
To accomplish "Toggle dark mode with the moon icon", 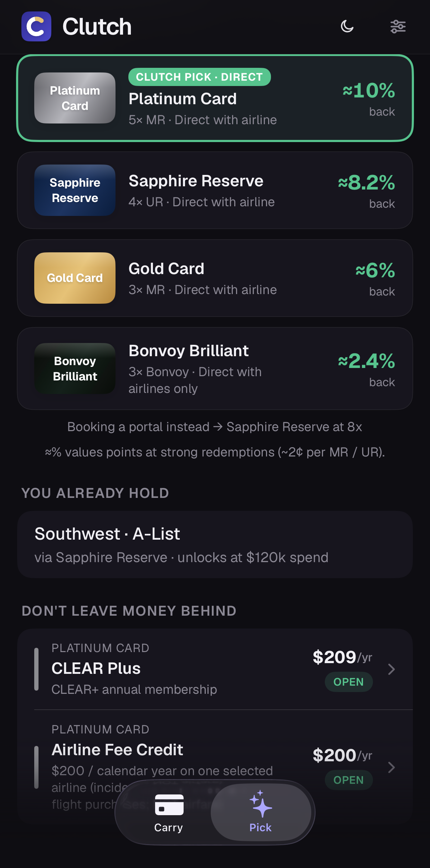I will pos(347,26).
